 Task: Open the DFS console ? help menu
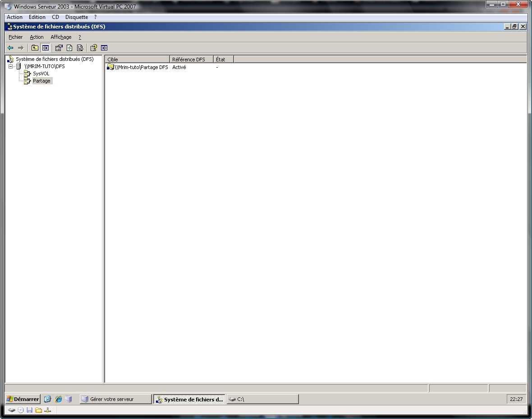click(x=80, y=37)
